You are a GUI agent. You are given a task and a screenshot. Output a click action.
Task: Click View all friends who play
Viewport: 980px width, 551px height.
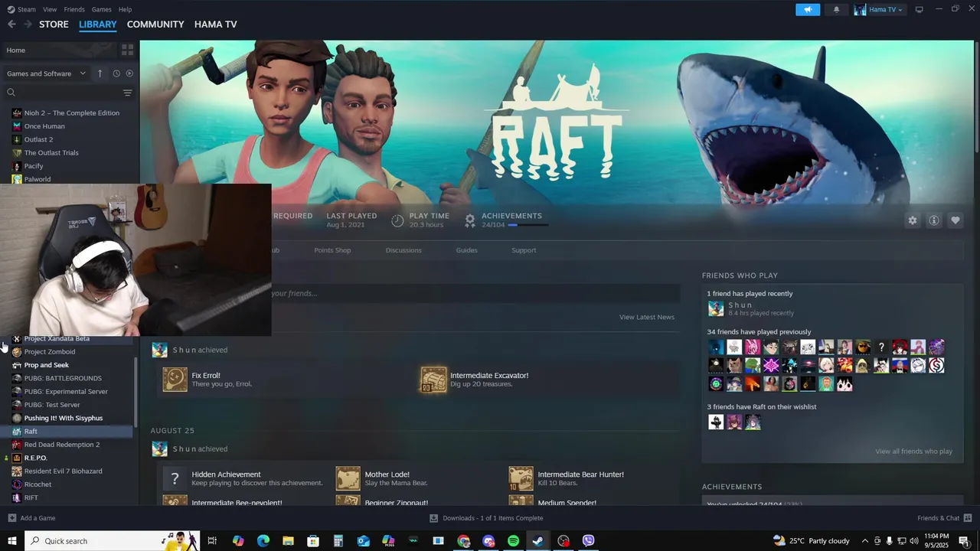click(x=913, y=452)
